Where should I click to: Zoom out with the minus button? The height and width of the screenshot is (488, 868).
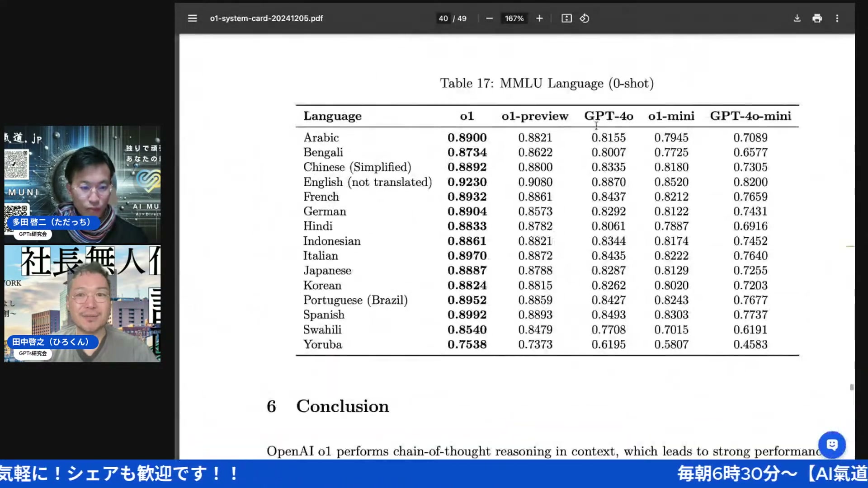click(x=489, y=19)
